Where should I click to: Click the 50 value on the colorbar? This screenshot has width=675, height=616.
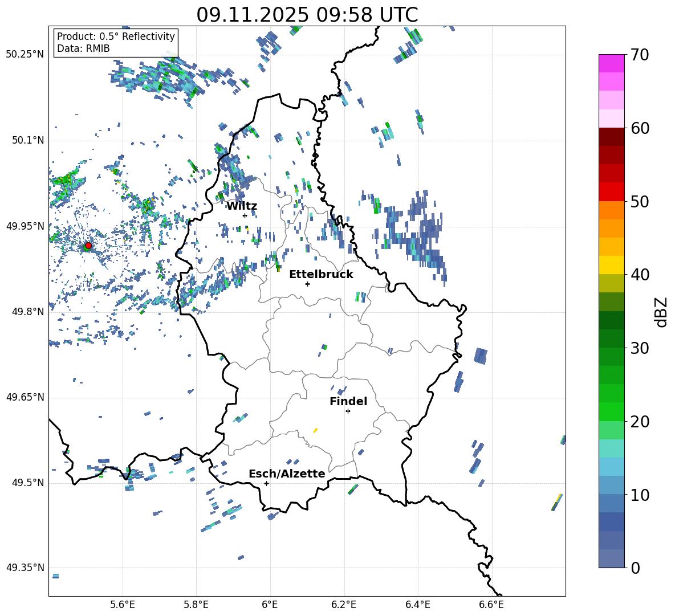640,201
